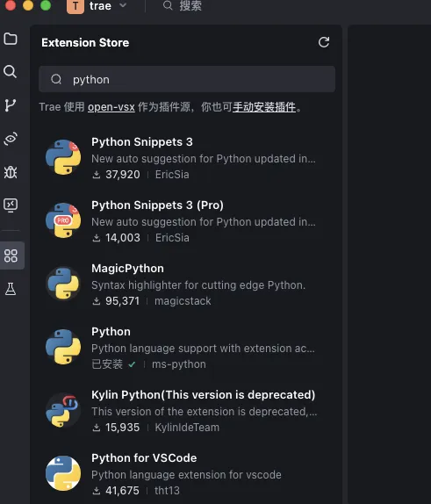Focus the top 搜索 search bar

pyautogui.click(x=183, y=6)
